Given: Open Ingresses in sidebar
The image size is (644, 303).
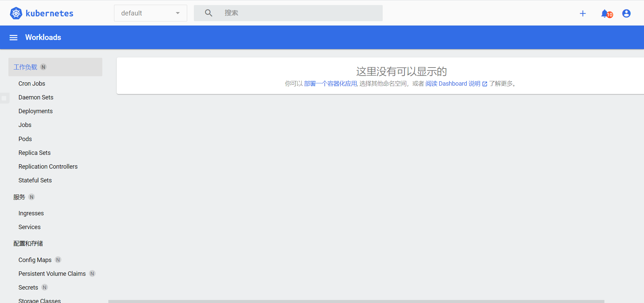Looking at the screenshot, I should [x=31, y=213].
